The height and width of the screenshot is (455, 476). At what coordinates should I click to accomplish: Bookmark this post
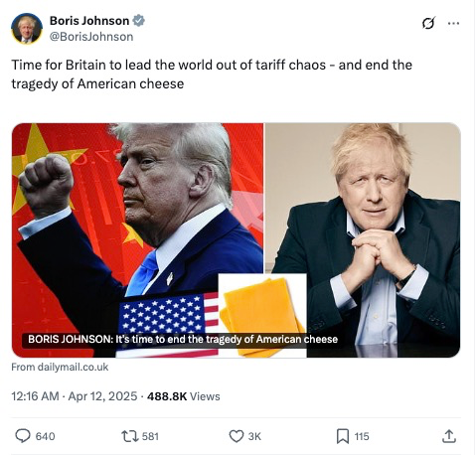343,436
